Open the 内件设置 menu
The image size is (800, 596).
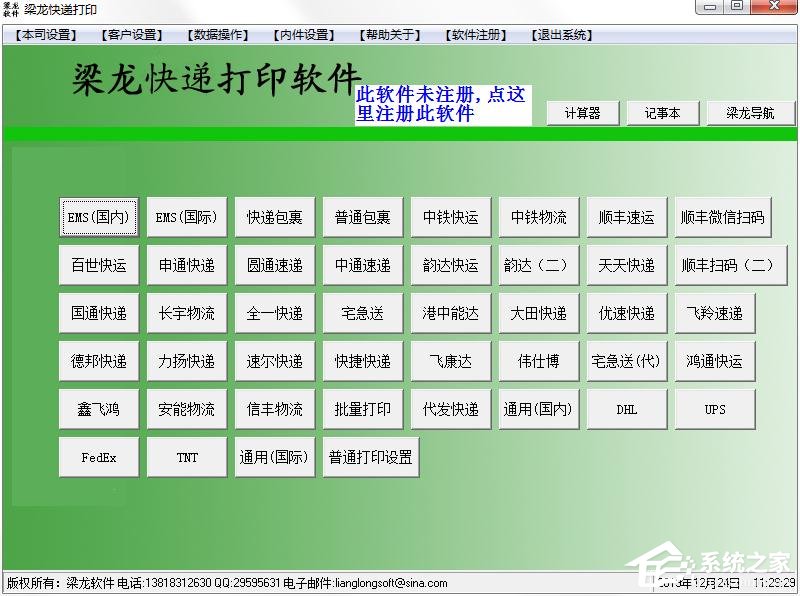click(x=304, y=35)
